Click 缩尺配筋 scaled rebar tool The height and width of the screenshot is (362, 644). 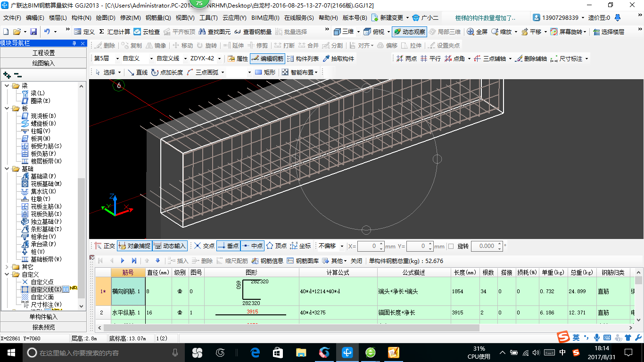(x=232, y=261)
